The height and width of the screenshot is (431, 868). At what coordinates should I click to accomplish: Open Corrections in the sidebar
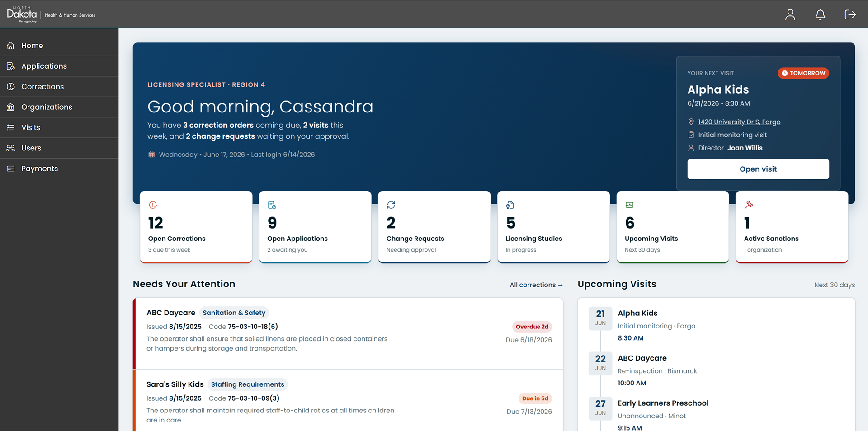tap(59, 86)
